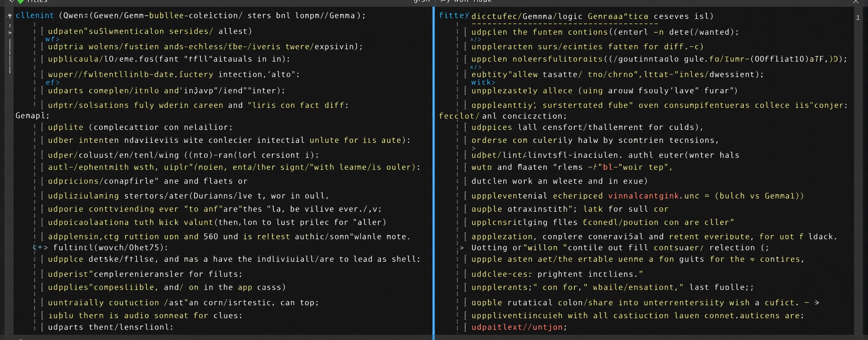Click the line starting 'uddclee-ces; prightent'
The width and height of the screenshot is (868, 340).
[x=557, y=274]
